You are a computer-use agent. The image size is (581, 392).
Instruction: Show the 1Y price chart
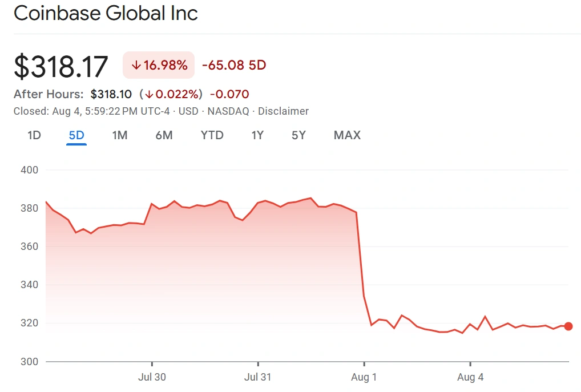click(257, 135)
